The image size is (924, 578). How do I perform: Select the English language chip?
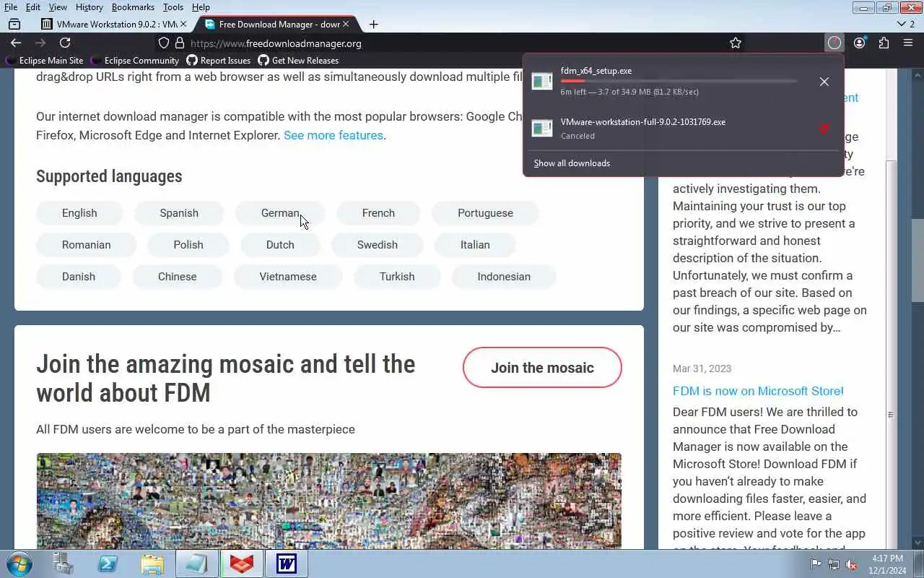(79, 213)
